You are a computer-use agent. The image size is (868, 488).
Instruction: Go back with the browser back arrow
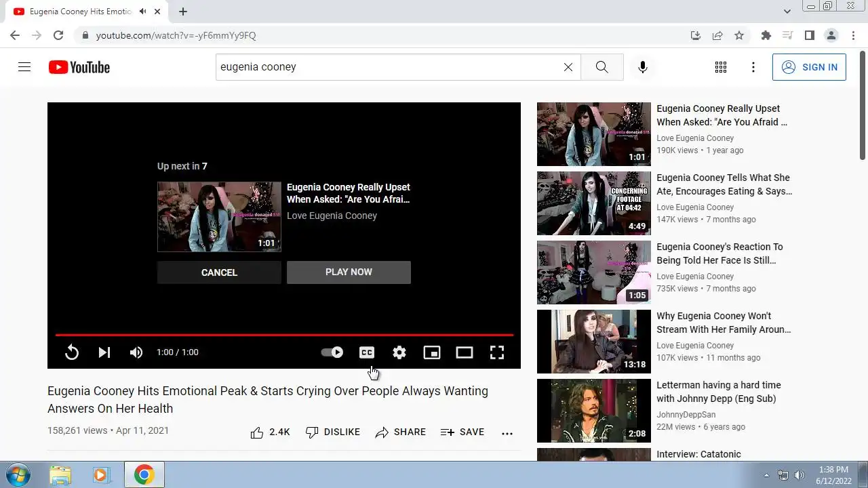(x=15, y=35)
